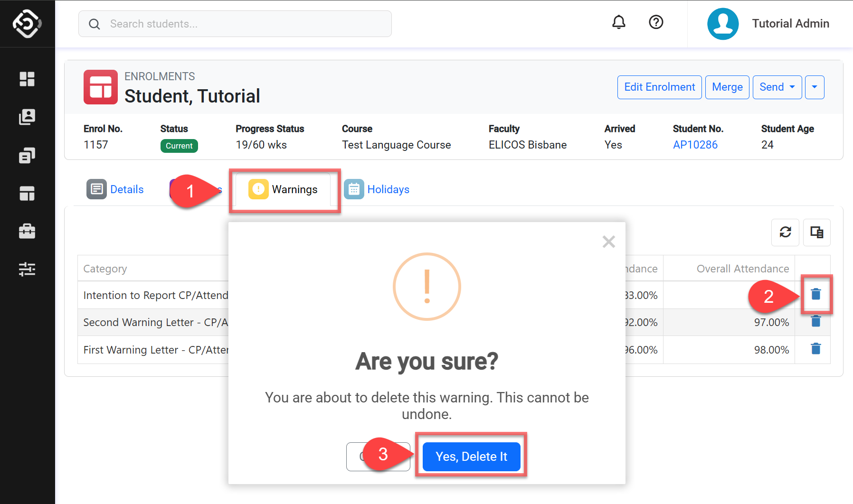Click the dashboard grid icon in sidebar

click(27, 79)
